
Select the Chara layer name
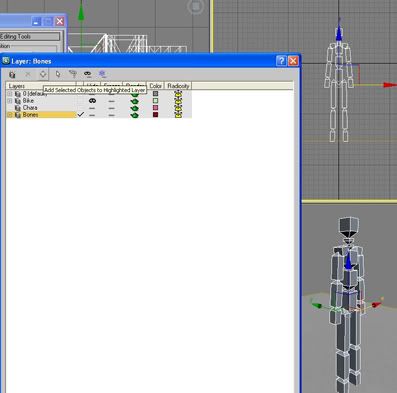(x=30, y=108)
